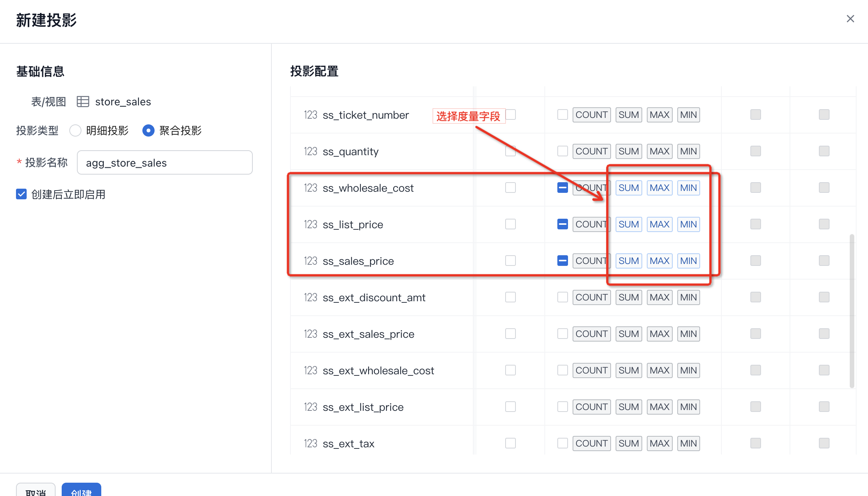Image resolution: width=868 pixels, height=496 pixels.
Task: Select the 聚合投影 radio option
Action: pos(148,130)
